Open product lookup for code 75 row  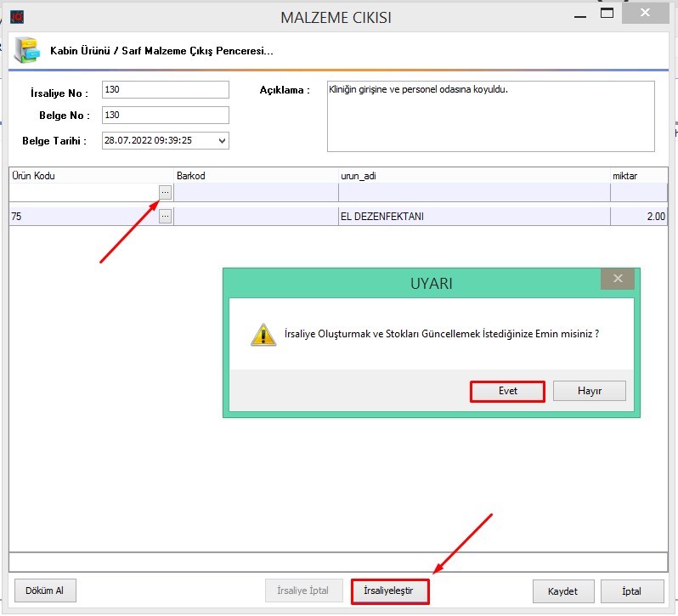pyautogui.click(x=165, y=217)
